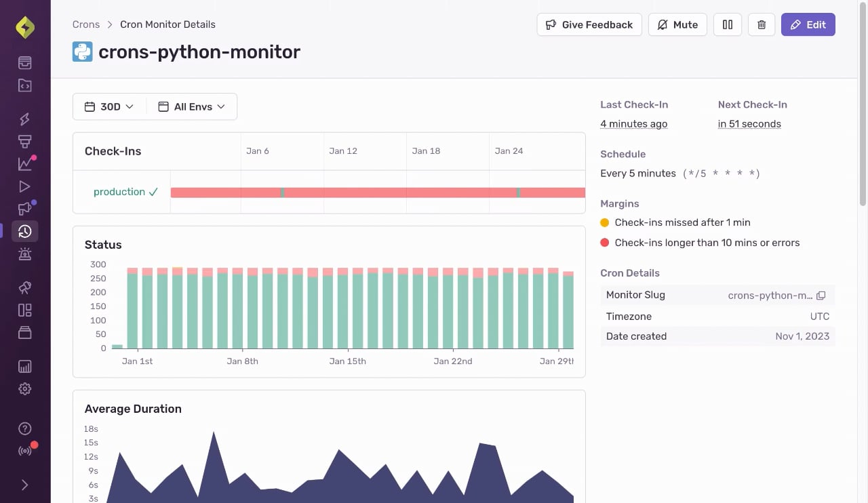Copy the monitor slug to clipboard
The height and width of the screenshot is (503, 868).
(821, 296)
